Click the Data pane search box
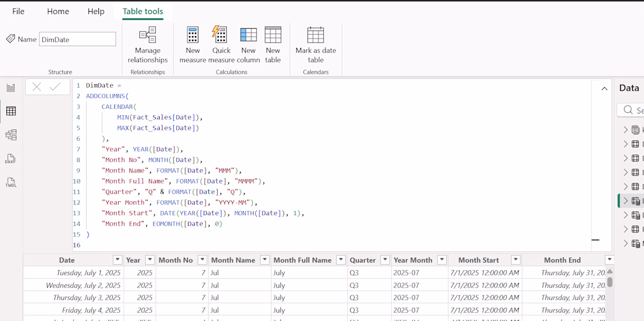This screenshot has width=644, height=321. coord(631,110)
